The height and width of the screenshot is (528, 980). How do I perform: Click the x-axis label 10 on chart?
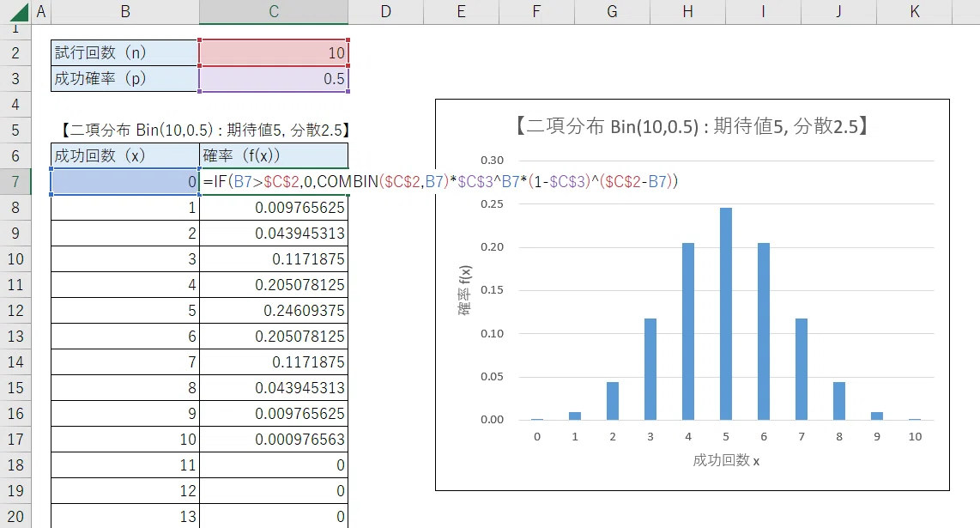(x=915, y=437)
